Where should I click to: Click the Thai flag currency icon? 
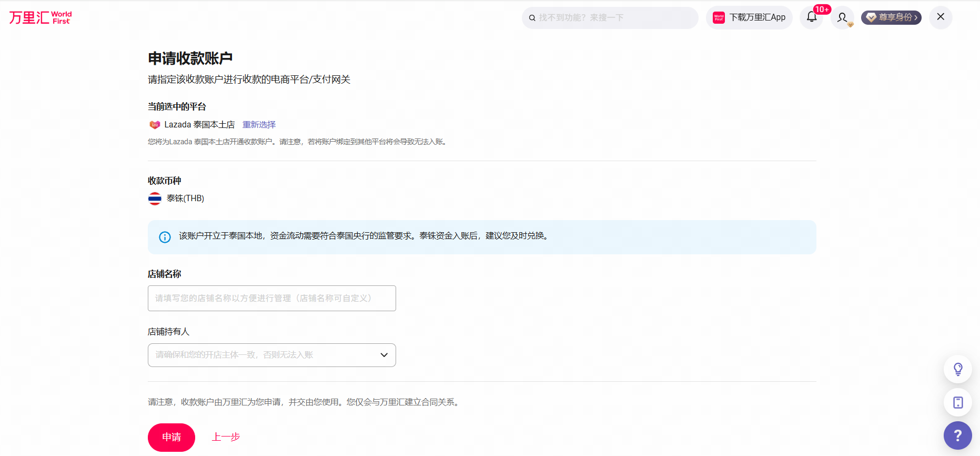155,199
